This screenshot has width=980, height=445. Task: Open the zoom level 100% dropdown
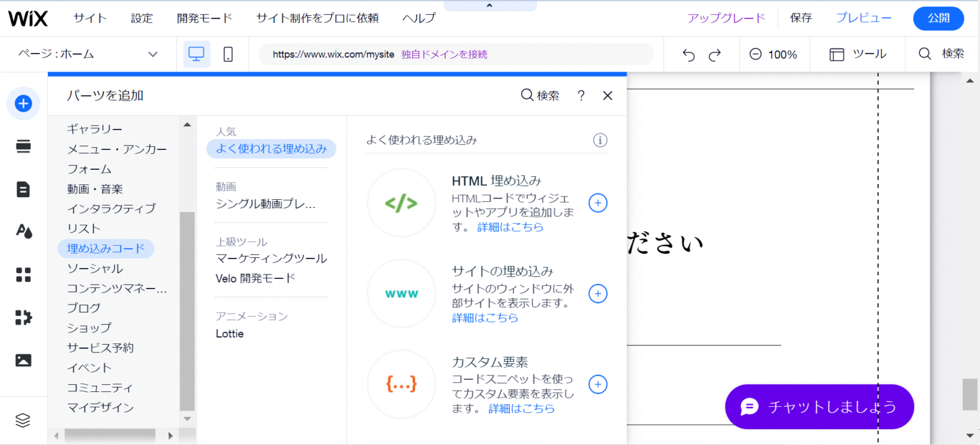tap(775, 54)
